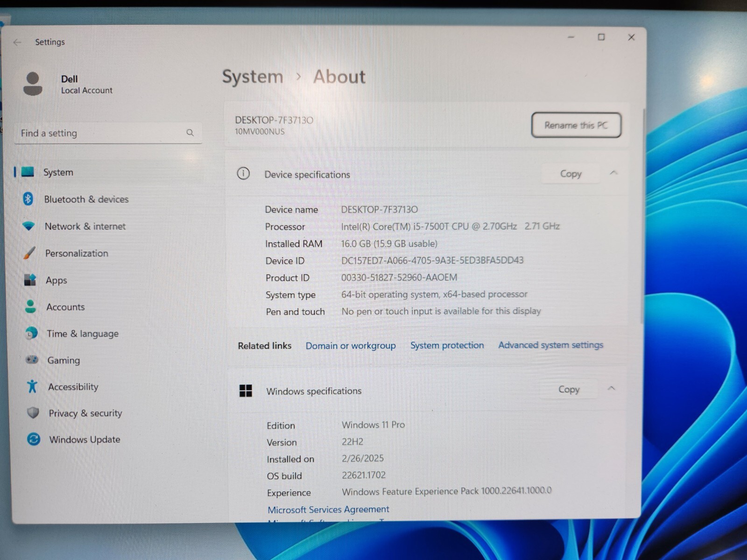The height and width of the screenshot is (560, 747).
Task: Open Windows Update page
Action: 85,440
